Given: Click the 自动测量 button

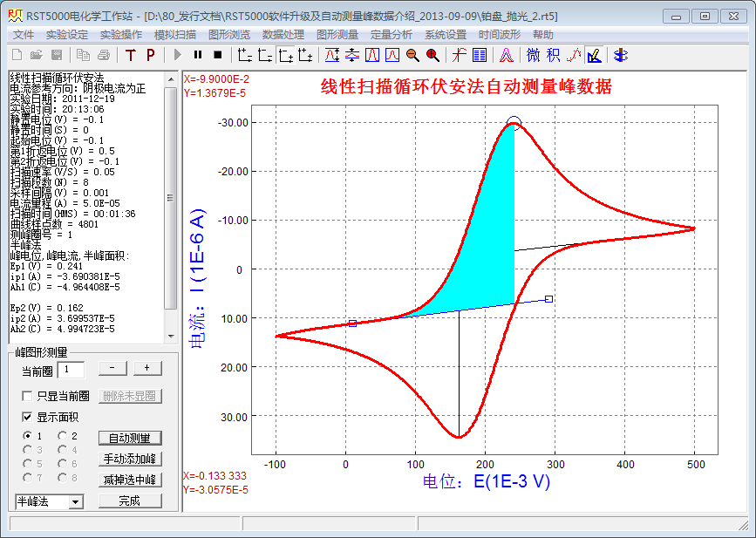Looking at the screenshot, I should 130,438.
